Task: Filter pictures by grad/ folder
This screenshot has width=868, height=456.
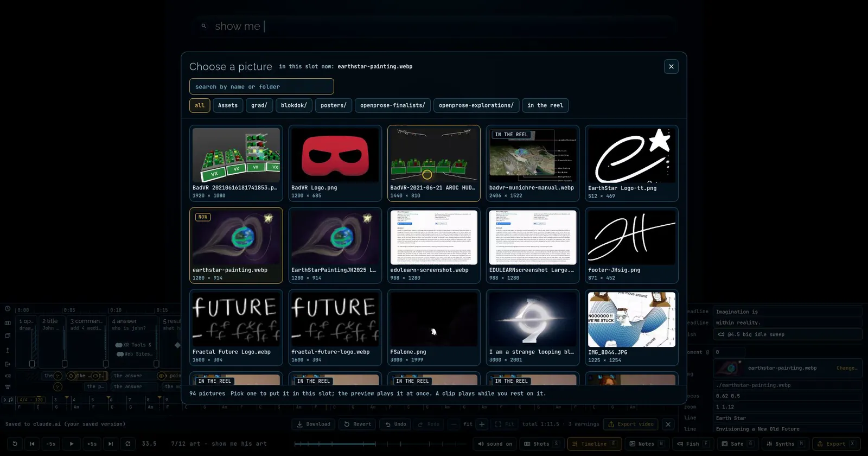Action: point(259,105)
